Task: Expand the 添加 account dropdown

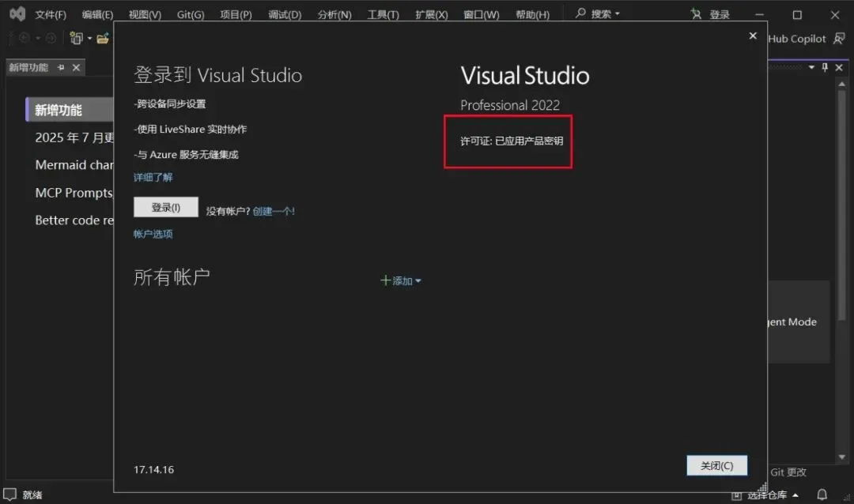Action: (x=401, y=281)
